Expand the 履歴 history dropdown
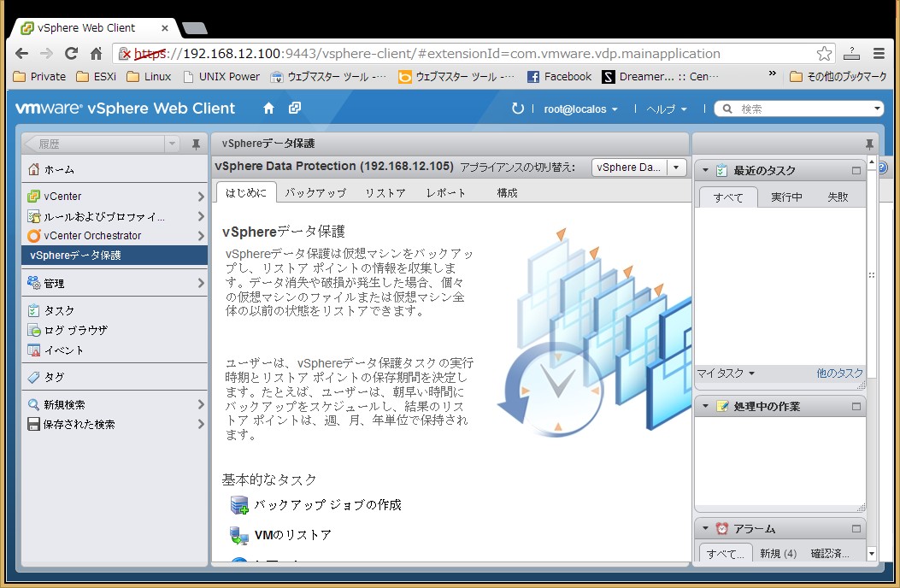The width and height of the screenshot is (900, 588). pyautogui.click(x=172, y=144)
